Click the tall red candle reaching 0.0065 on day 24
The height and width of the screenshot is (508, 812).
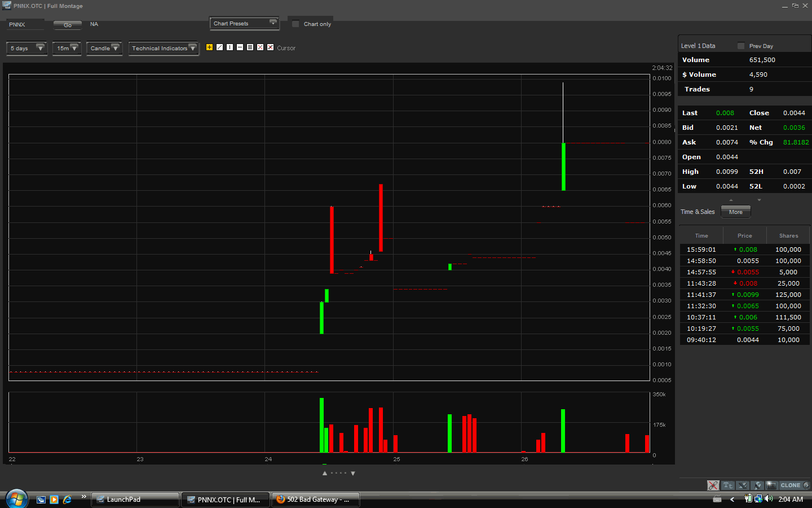coord(381,217)
